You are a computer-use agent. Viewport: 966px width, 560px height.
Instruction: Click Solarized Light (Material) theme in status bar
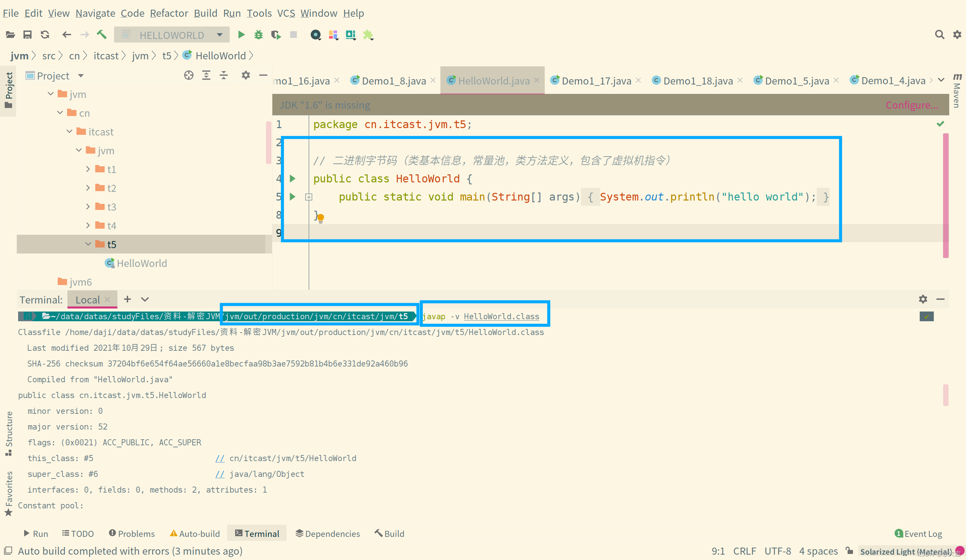coord(906,551)
